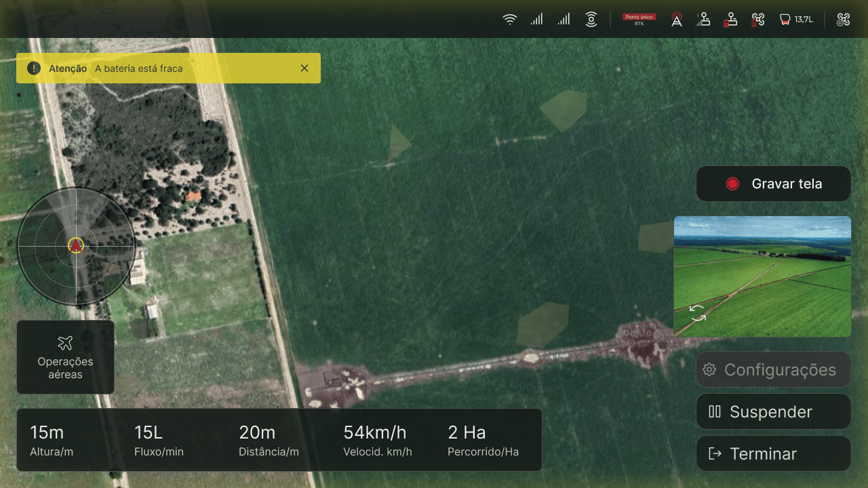
Task: Click the 20m Distância reading
Action: coord(269,440)
